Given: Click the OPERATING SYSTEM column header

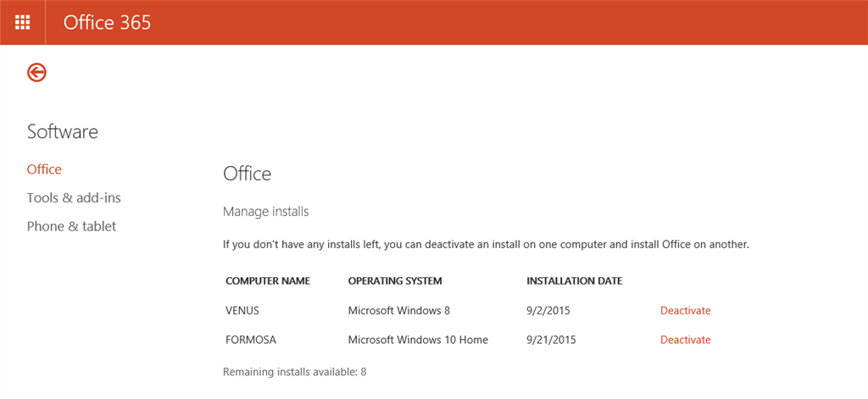Looking at the screenshot, I should (x=395, y=281).
